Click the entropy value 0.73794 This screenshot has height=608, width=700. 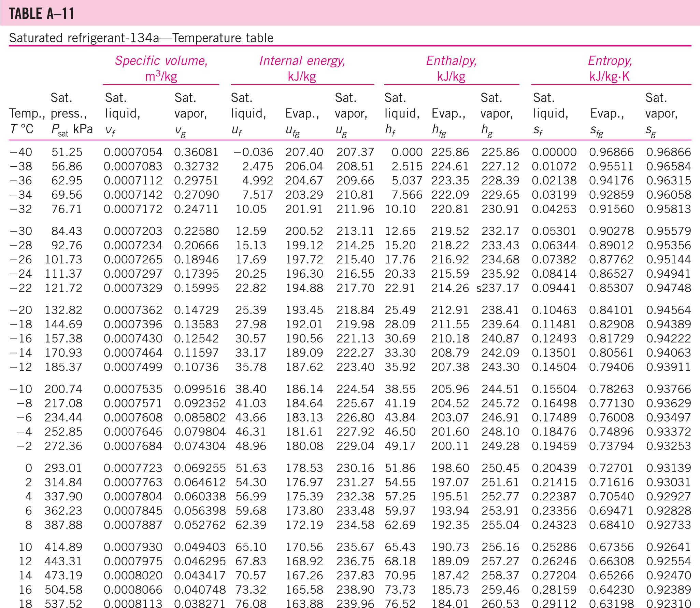coord(611,446)
